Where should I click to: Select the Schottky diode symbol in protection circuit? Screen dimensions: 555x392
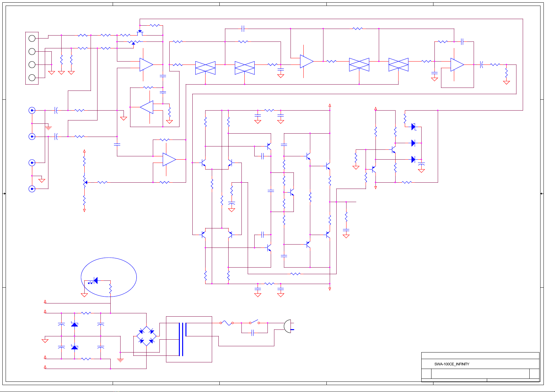[414, 127]
